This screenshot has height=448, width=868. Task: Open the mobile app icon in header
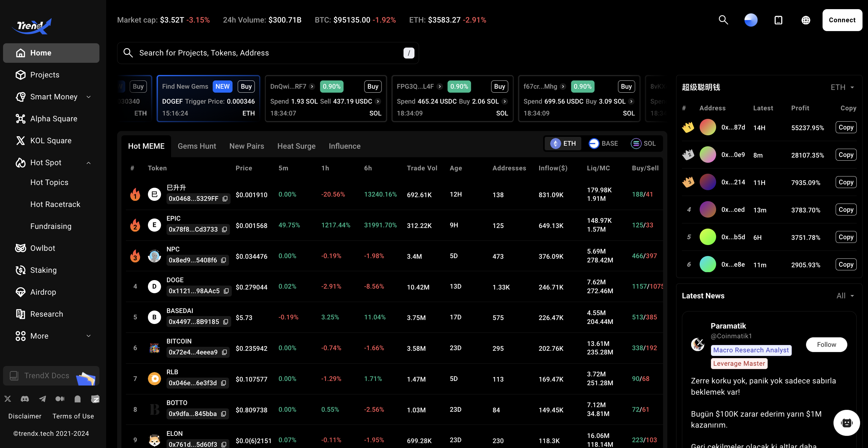pos(778,20)
